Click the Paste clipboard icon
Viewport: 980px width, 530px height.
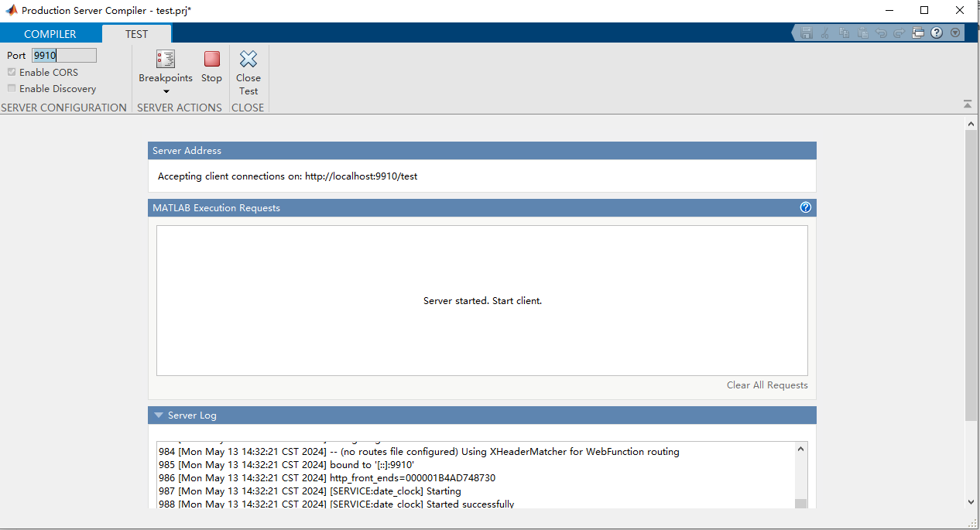click(x=862, y=33)
